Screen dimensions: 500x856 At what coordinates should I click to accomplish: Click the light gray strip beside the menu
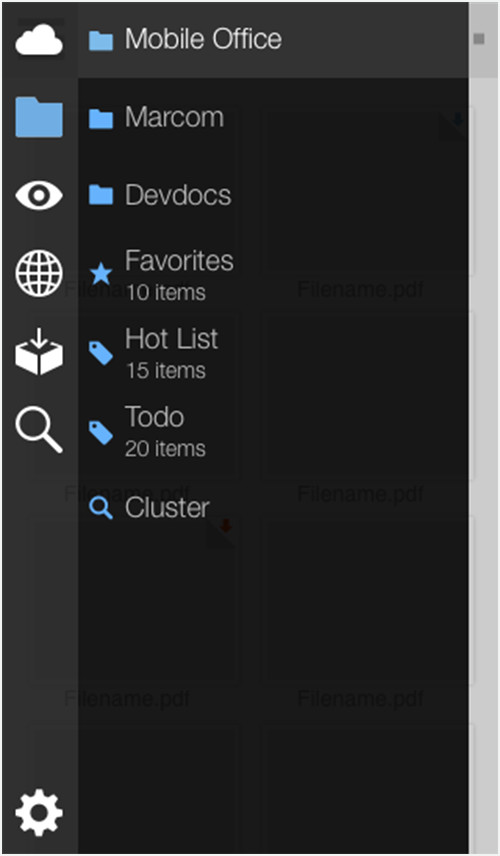[484, 464]
